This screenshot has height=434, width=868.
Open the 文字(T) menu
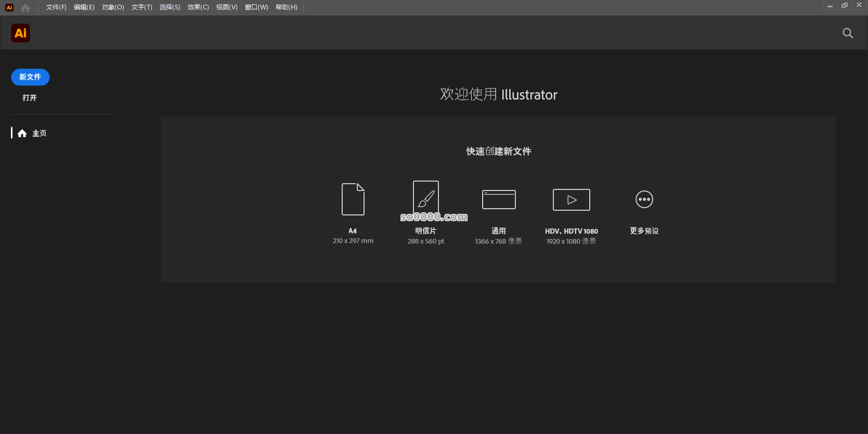pyautogui.click(x=141, y=7)
